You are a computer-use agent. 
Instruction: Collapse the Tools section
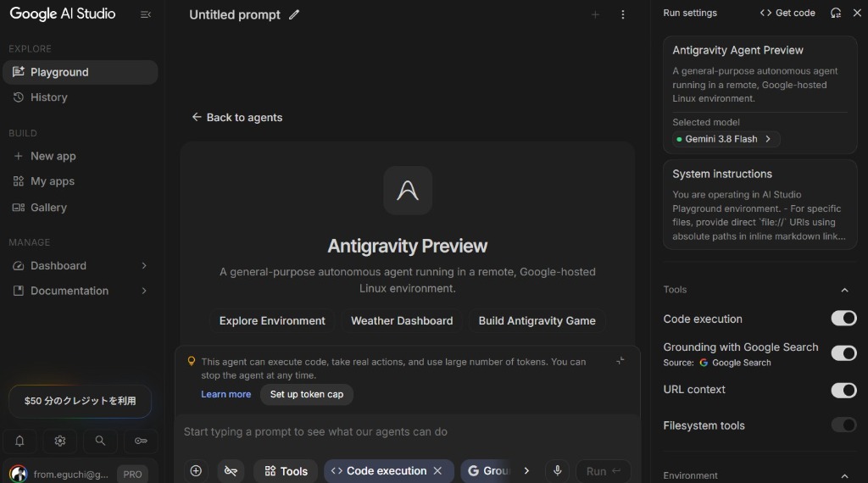coord(844,290)
